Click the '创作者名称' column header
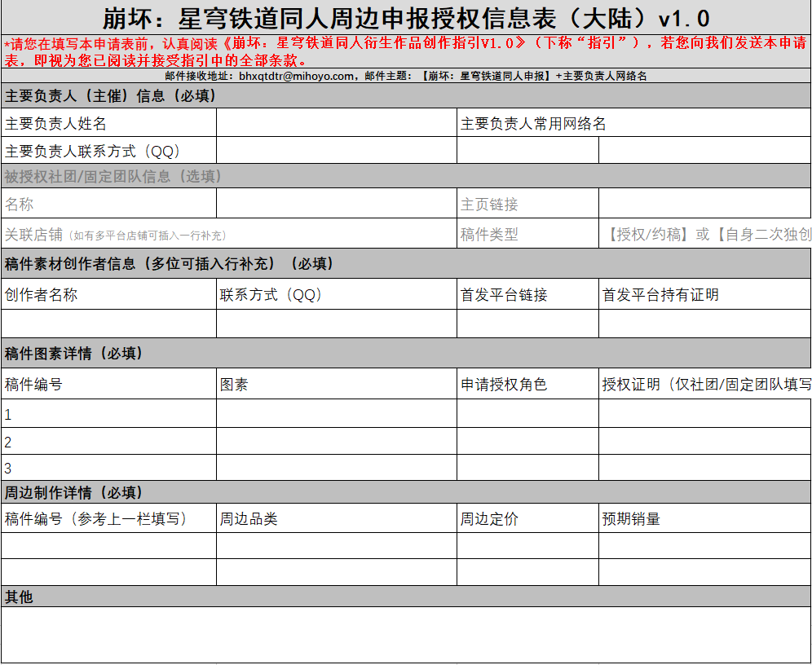The image size is (812, 665). [x=108, y=294]
